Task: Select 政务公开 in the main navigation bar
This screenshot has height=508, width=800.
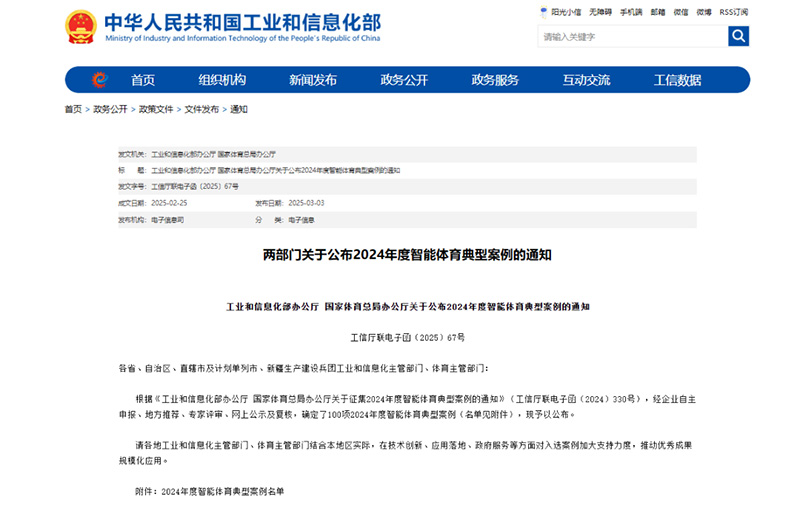Action: coord(404,80)
